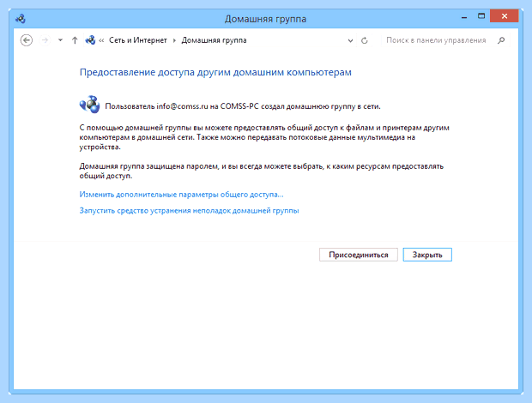The width and height of the screenshot is (532, 403).
Task: Click the Присоединиться button
Action: 359,255
